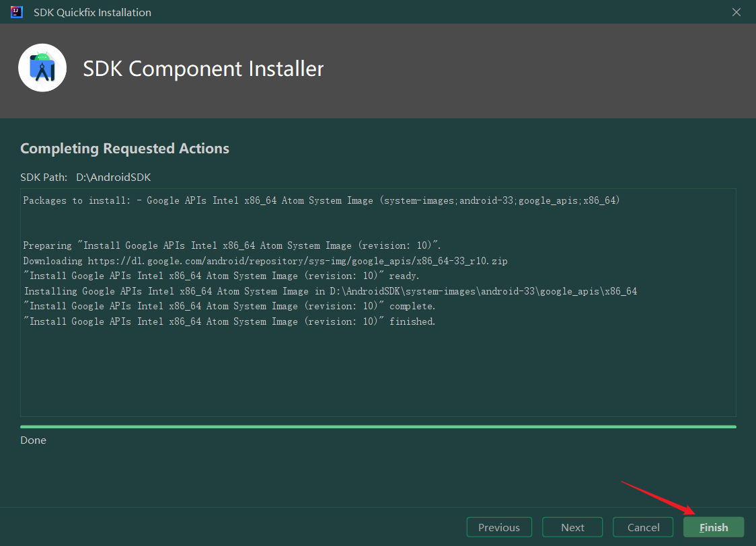Click the log line ending in 'finished.'
The height and width of the screenshot is (546, 756).
pyautogui.click(x=229, y=321)
